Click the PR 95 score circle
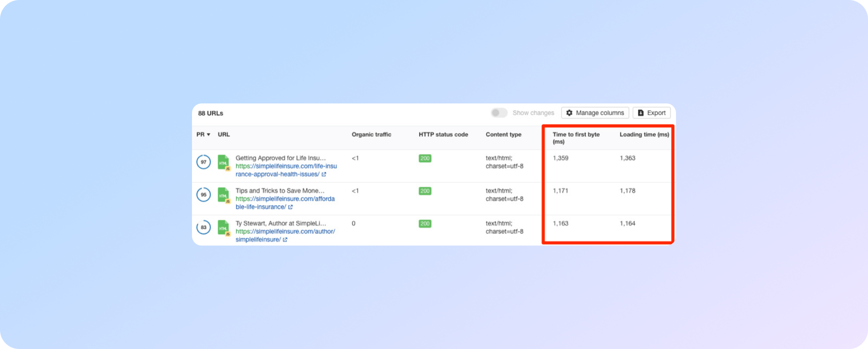 [x=204, y=195]
